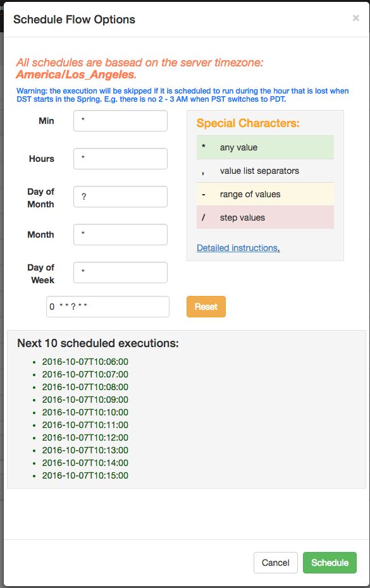This screenshot has width=370, height=588.
Task: Click the Schedule Flow Options title
Action: click(x=74, y=20)
